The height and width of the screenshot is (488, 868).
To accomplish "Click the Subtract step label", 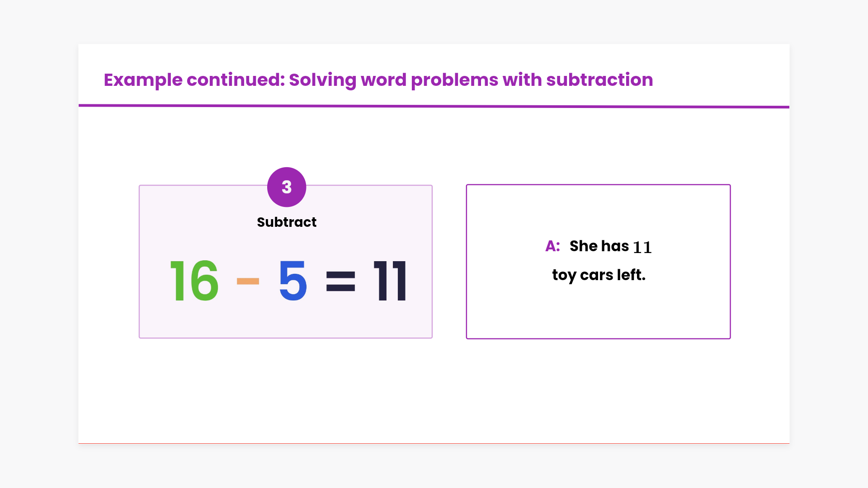I will pyautogui.click(x=287, y=222).
